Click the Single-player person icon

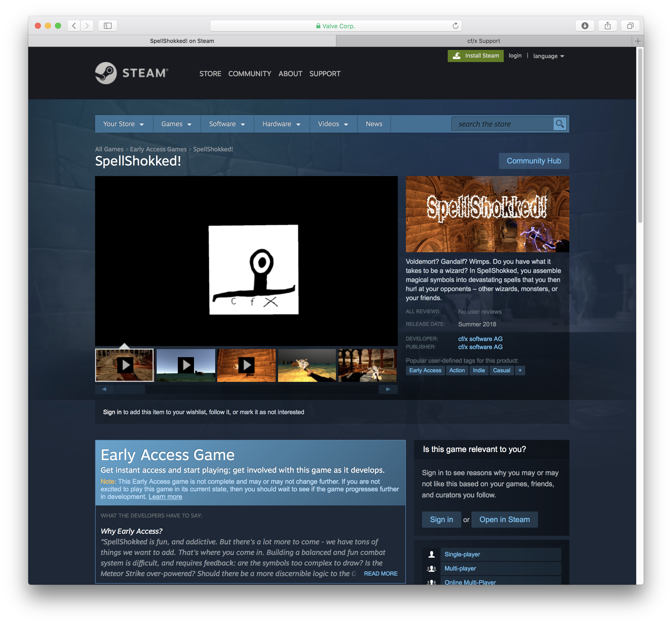[x=431, y=554]
